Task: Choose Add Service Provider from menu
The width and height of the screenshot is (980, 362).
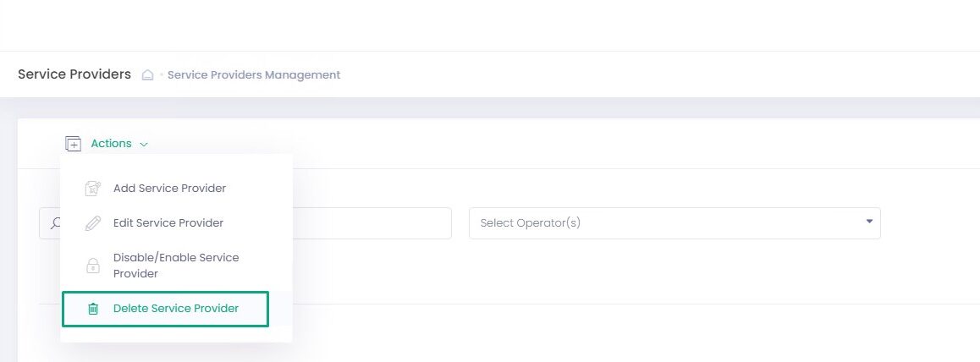Action: point(169,189)
